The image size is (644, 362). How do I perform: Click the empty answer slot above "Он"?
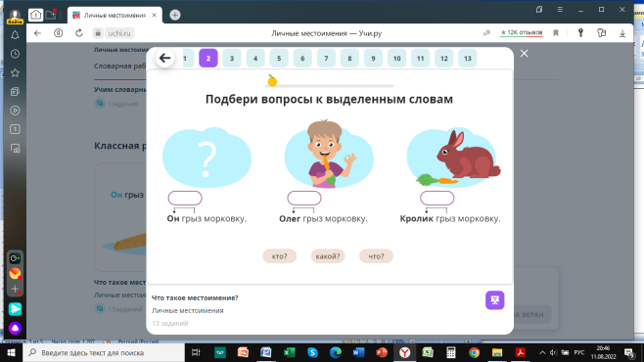[185, 199]
